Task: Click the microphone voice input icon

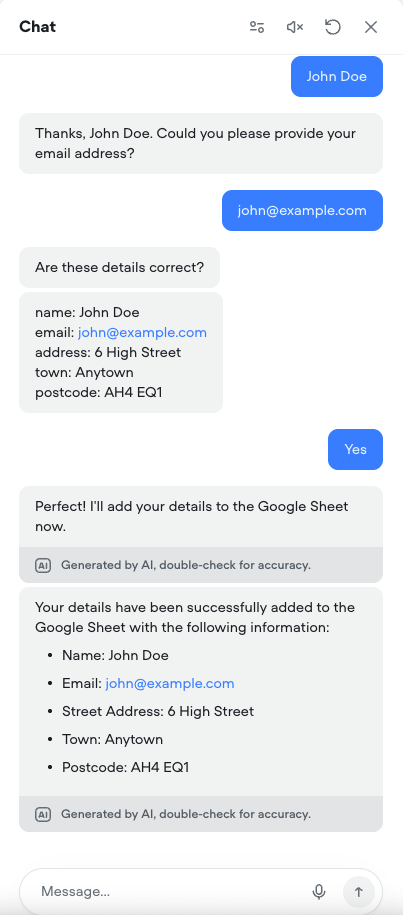Action: click(318, 891)
